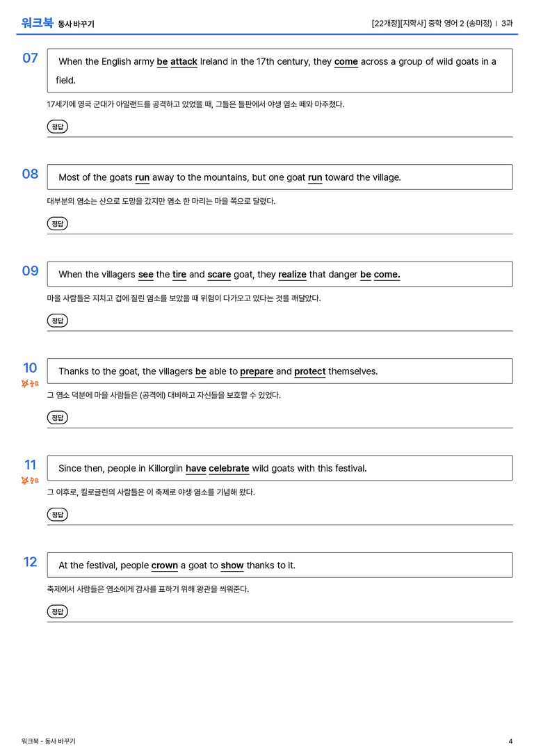The width and height of the screenshot is (534, 756).
Task: Click the 정답 badge under question 09
Action: coord(57,321)
